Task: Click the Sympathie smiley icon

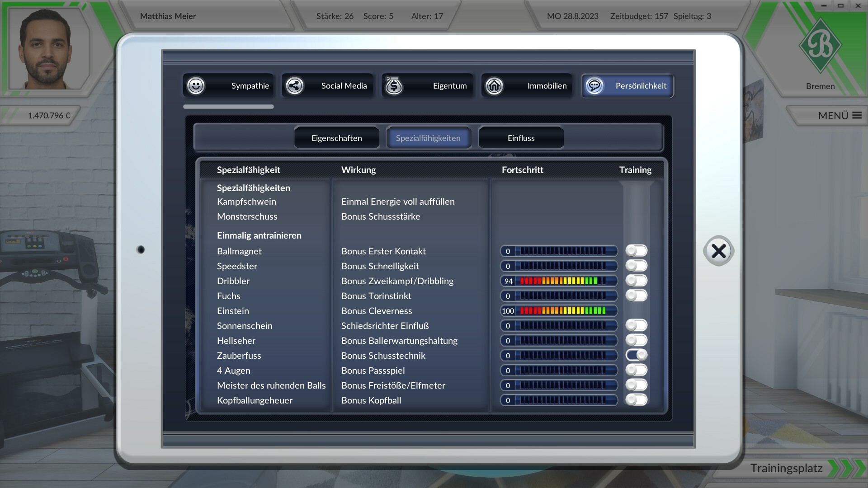Action: [196, 85]
